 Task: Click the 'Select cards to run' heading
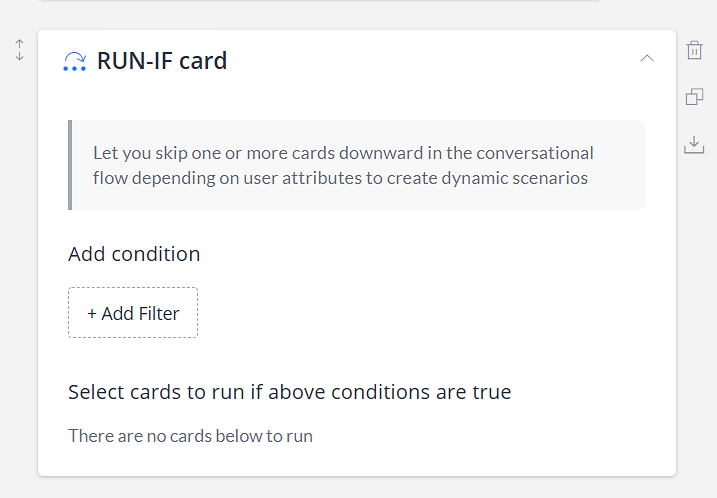pyautogui.click(x=289, y=392)
